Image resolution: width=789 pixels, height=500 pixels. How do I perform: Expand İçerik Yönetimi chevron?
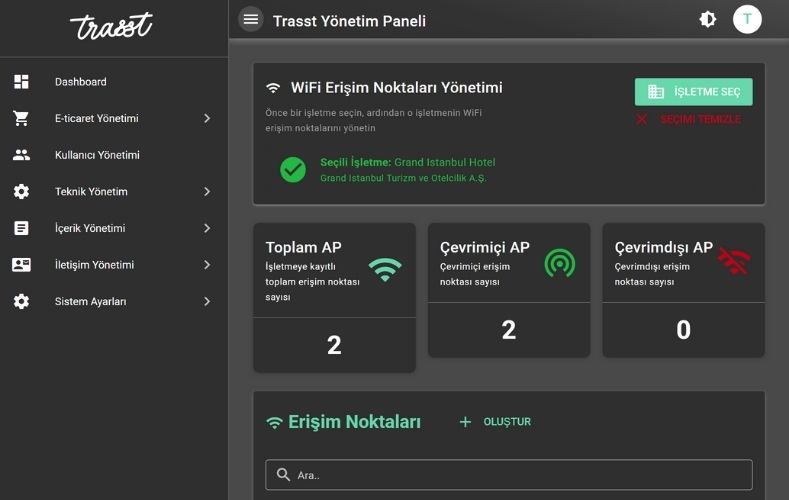click(207, 228)
